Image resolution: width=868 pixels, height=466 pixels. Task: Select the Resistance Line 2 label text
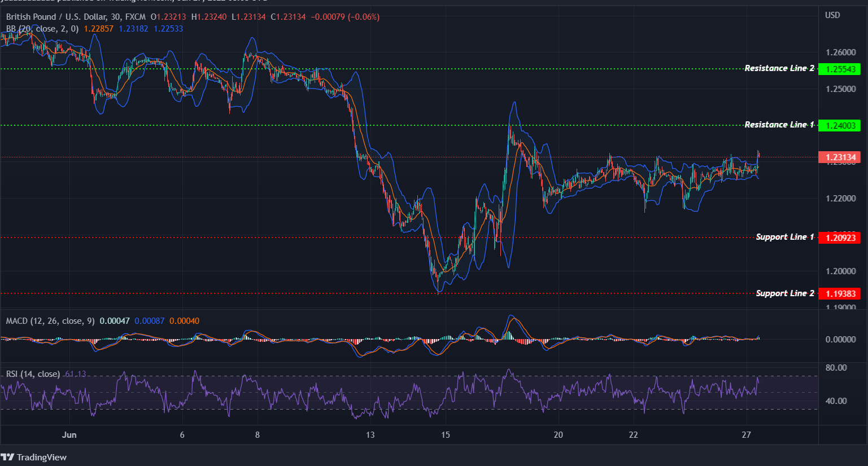click(x=779, y=68)
